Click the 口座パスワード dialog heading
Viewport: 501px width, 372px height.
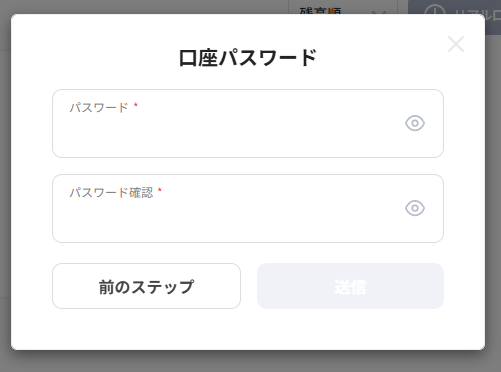[x=248, y=58]
